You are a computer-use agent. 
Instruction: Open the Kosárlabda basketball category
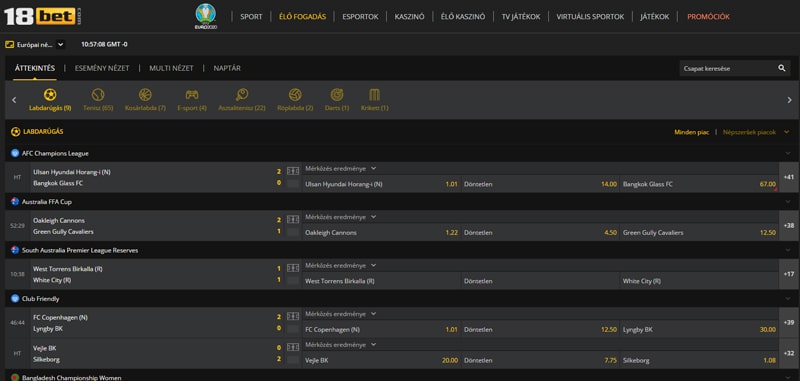pyautogui.click(x=145, y=95)
